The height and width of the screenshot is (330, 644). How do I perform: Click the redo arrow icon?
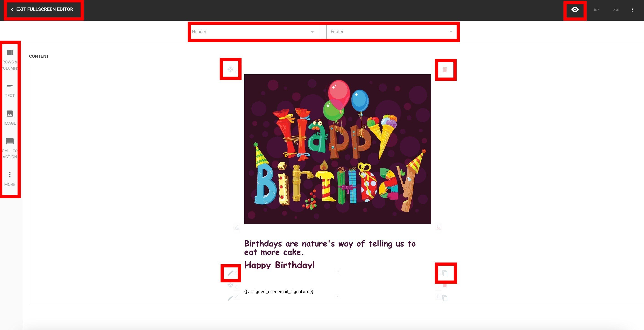click(x=616, y=10)
